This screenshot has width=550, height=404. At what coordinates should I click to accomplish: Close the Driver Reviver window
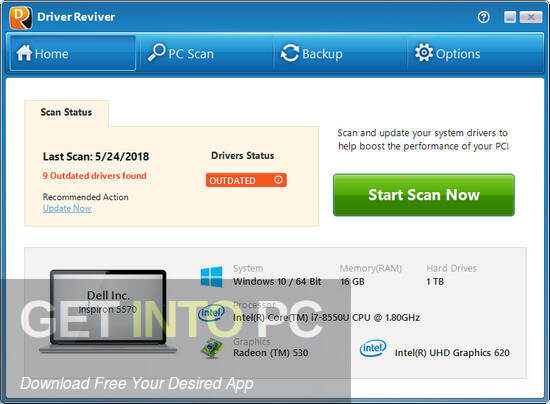tap(530, 17)
